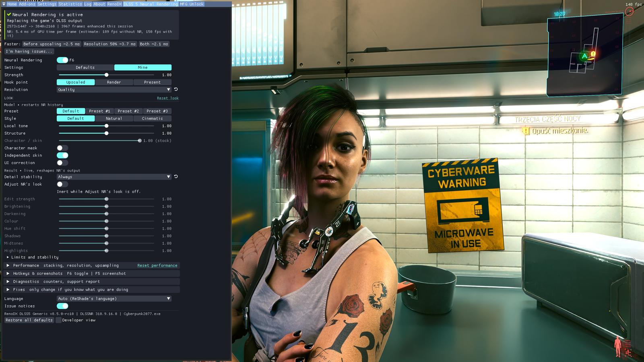Screen dimensions: 644x362
Task: Expand the Fixes section
Action: pos(92,290)
